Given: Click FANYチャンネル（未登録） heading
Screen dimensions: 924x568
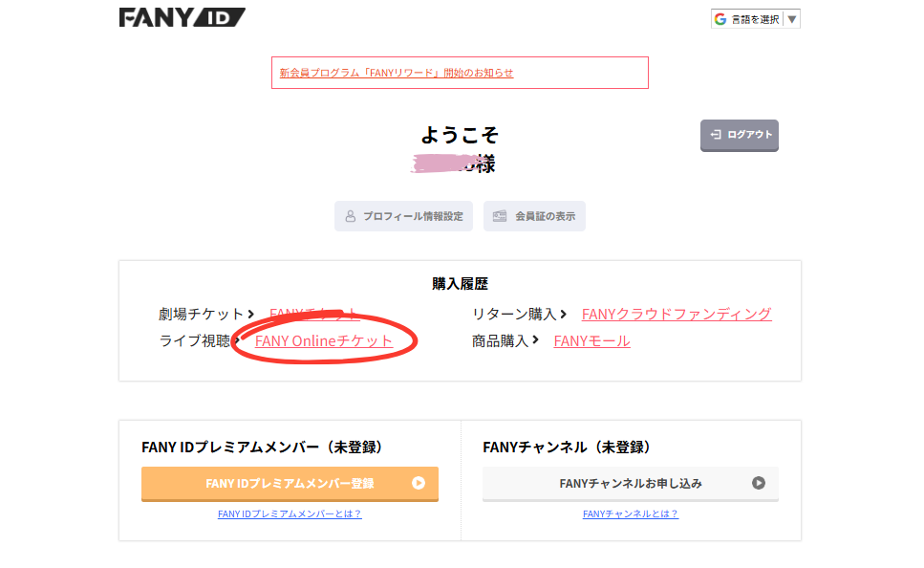Looking at the screenshot, I should pos(567,448).
